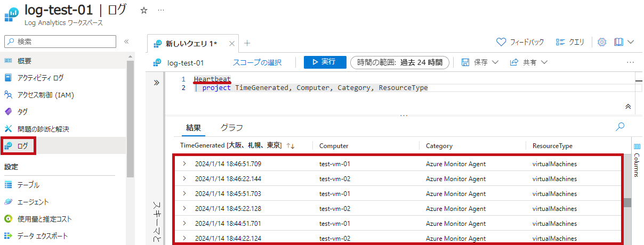Click the ResourceType column header
This screenshot has height=245, width=644.
coord(552,145)
